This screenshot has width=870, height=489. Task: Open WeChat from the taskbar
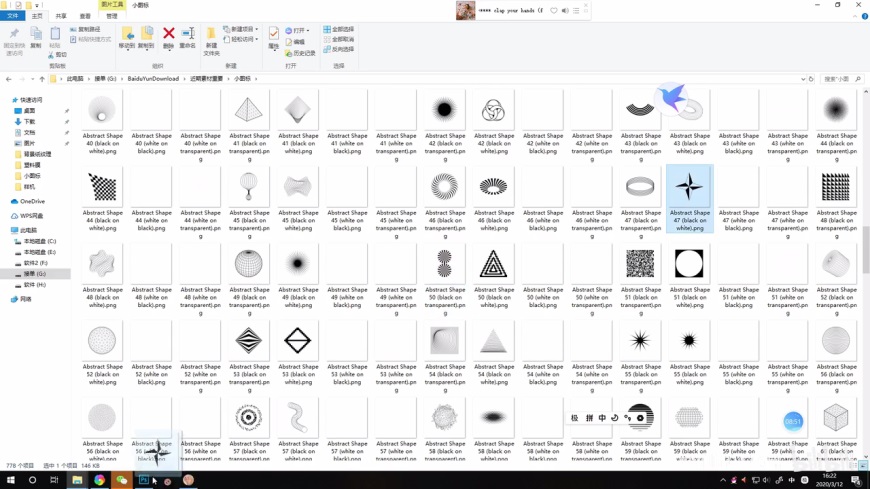[x=122, y=480]
